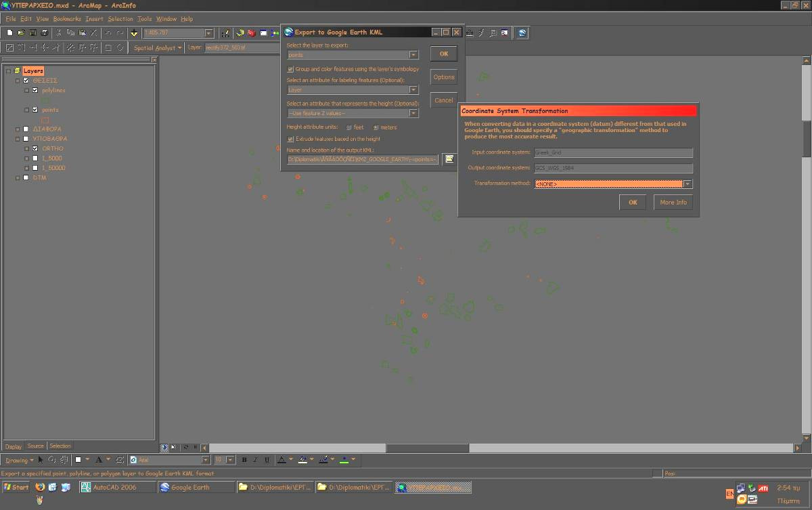Open height attribute dropdown

point(413,113)
